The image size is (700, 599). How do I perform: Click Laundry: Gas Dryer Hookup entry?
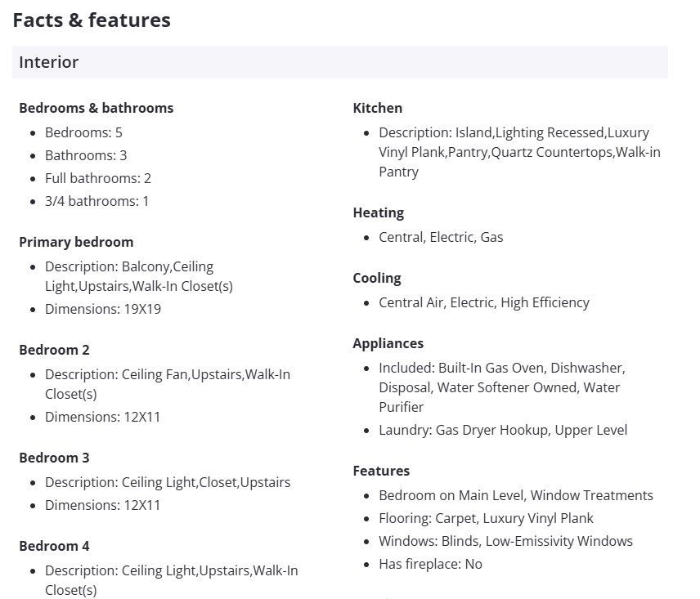(503, 430)
